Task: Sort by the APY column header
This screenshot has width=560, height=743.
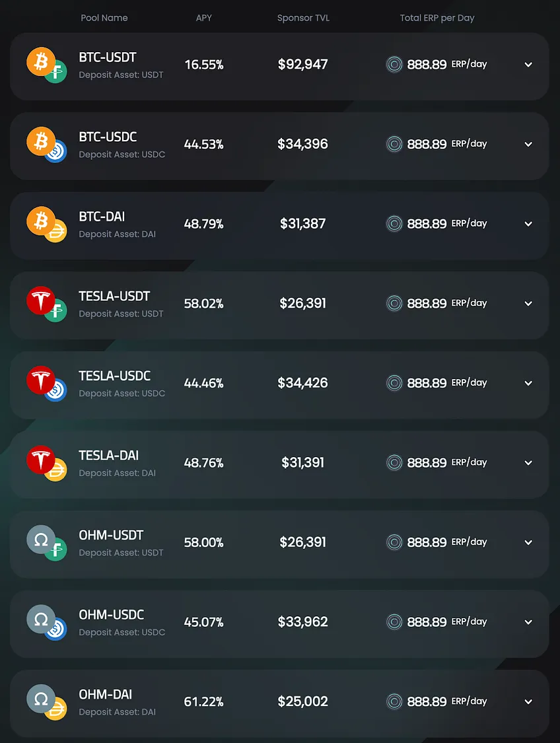Action: pyautogui.click(x=203, y=18)
